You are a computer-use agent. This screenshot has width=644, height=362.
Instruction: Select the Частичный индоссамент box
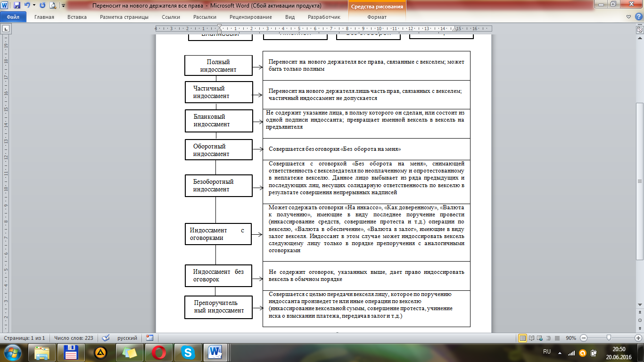pyautogui.click(x=218, y=92)
